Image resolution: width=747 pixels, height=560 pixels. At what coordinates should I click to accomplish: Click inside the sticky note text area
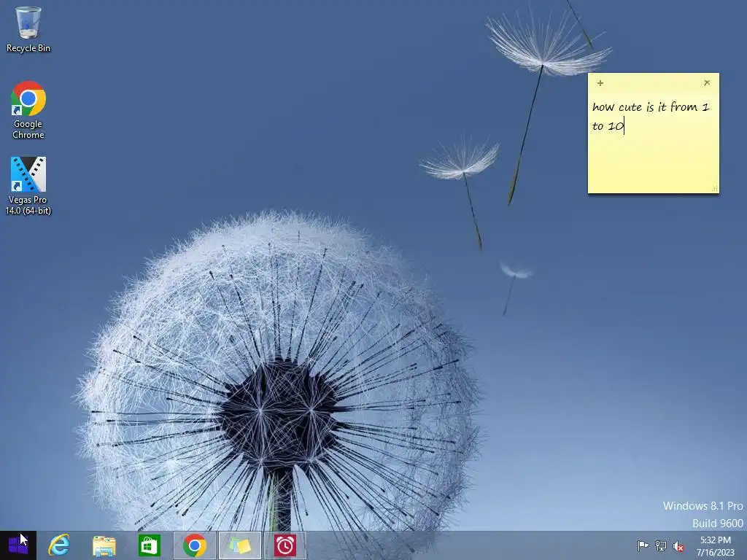click(653, 143)
